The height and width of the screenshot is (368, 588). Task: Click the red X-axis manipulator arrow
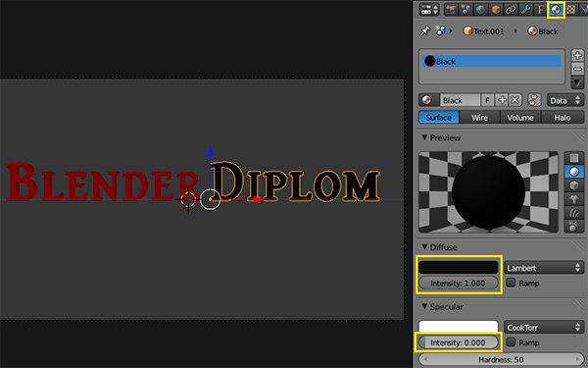(258, 199)
